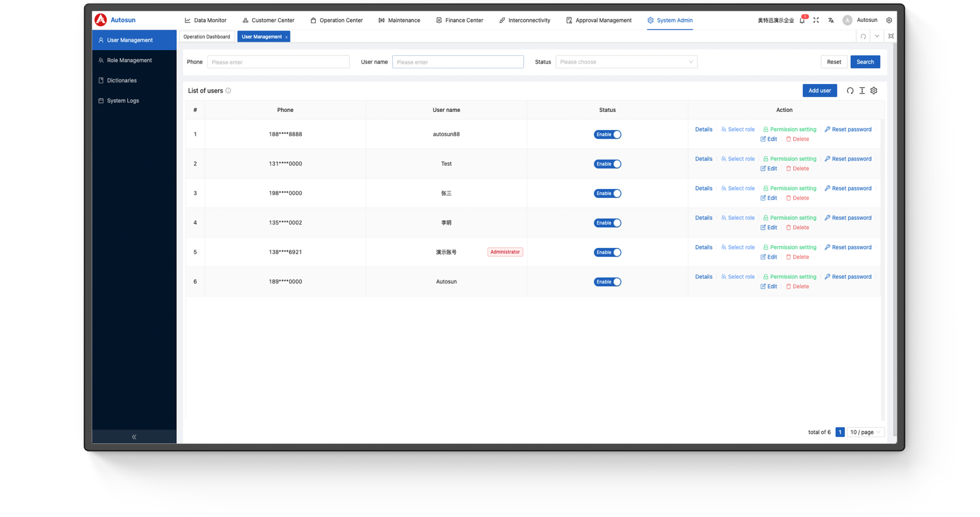Disable the status switch for user Test
980x517 pixels.
point(607,164)
